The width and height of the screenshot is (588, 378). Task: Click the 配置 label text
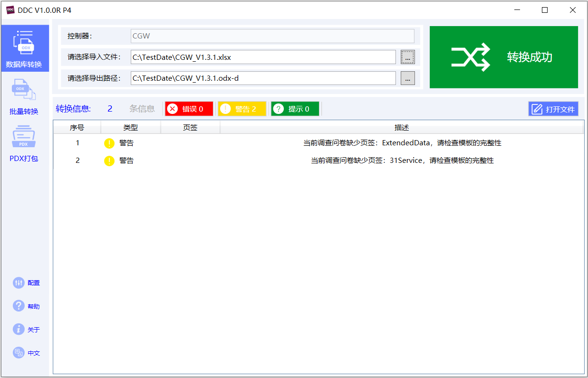pyautogui.click(x=34, y=283)
